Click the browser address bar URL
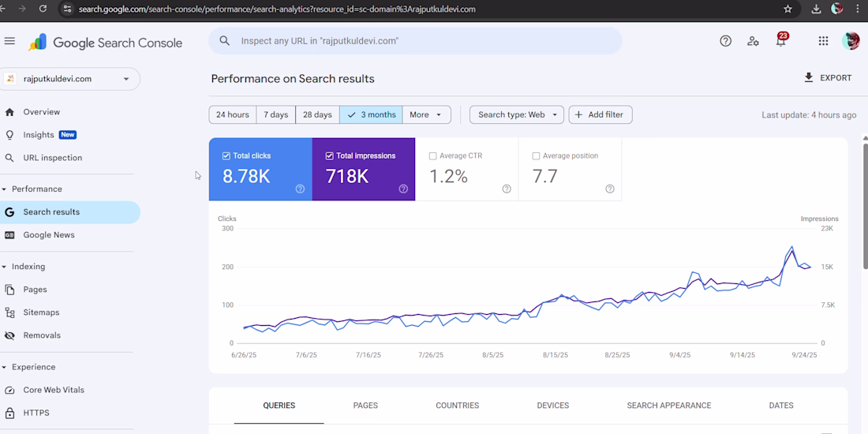The image size is (868, 434). [x=277, y=9]
